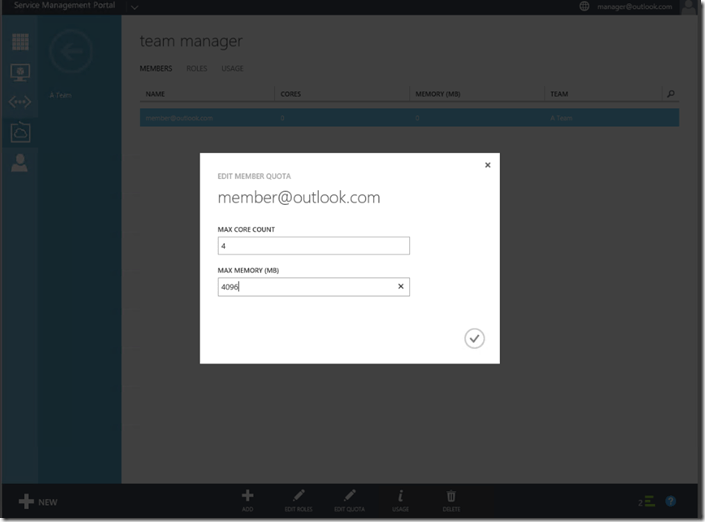The height and width of the screenshot is (522, 705).
Task: Select the monitor icon in the sidebar
Action: (x=20, y=72)
